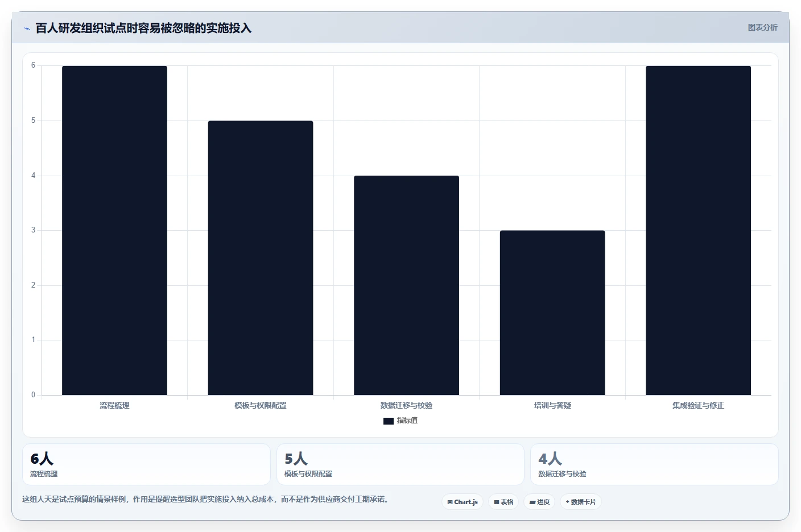The height and width of the screenshot is (532, 801).
Task: Click the 集成验证与修正 x-axis label
Action: coord(698,405)
